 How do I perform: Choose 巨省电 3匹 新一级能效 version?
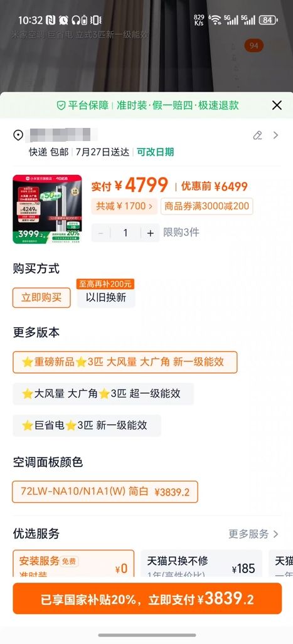pos(87,425)
